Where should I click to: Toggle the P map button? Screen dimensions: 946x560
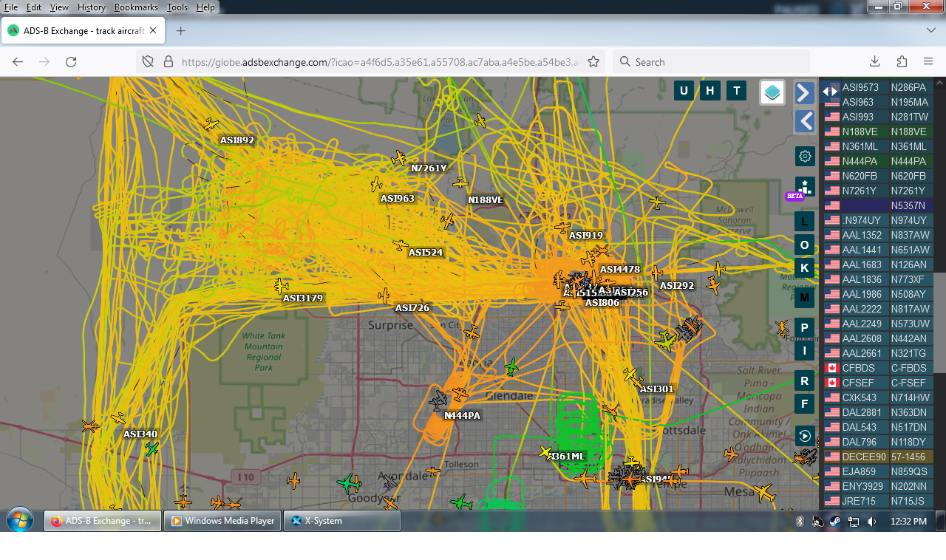(805, 327)
